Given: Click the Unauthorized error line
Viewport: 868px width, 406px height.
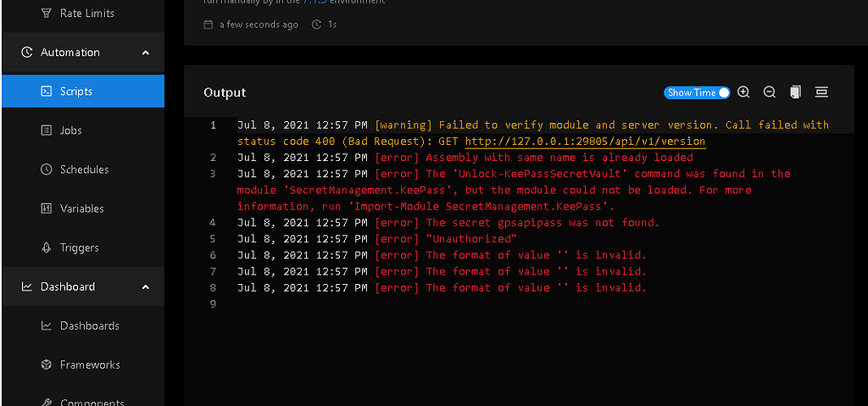Looking at the screenshot, I should coord(470,239).
